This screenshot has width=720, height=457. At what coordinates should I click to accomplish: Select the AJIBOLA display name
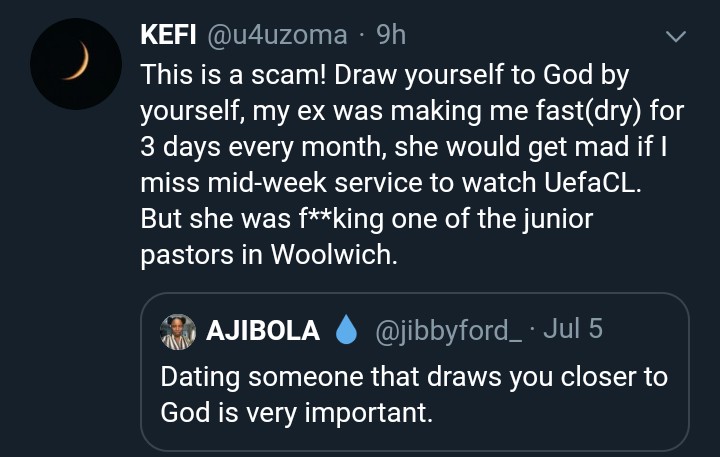tap(263, 332)
